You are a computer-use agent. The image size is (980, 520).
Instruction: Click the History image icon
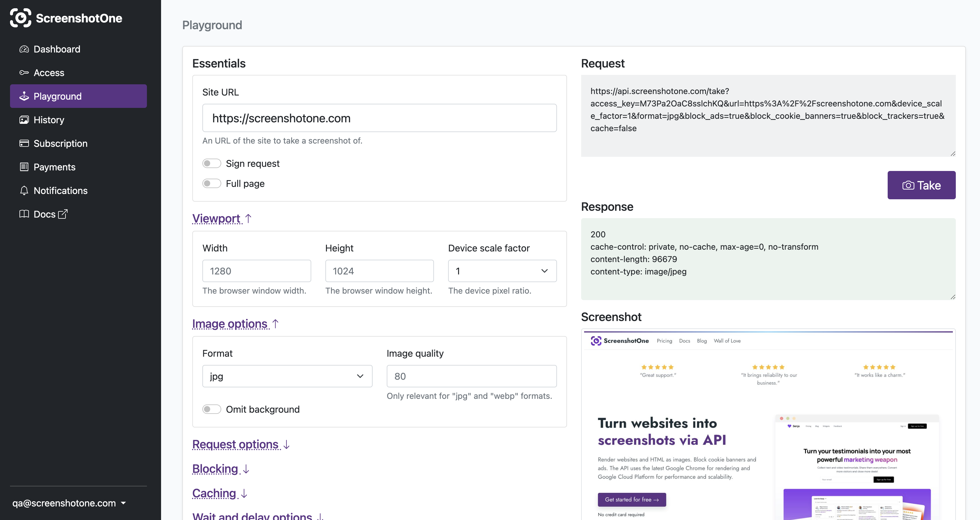pos(24,120)
